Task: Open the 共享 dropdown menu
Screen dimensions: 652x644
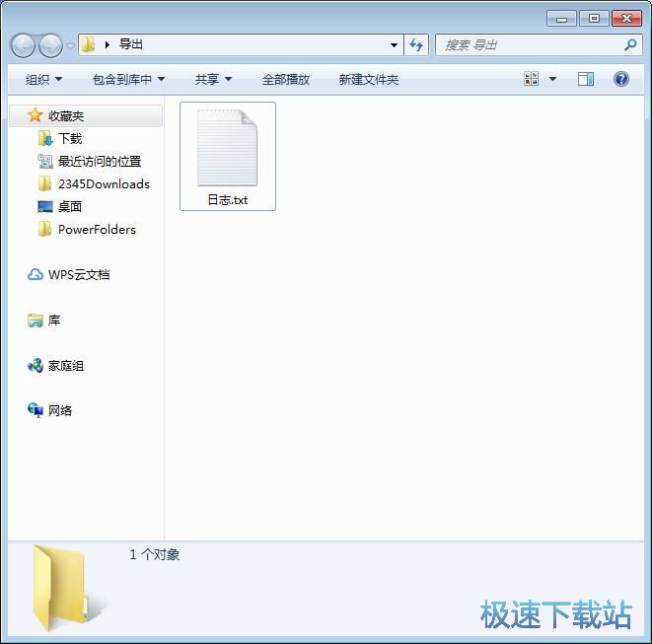Action: [x=213, y=79]
